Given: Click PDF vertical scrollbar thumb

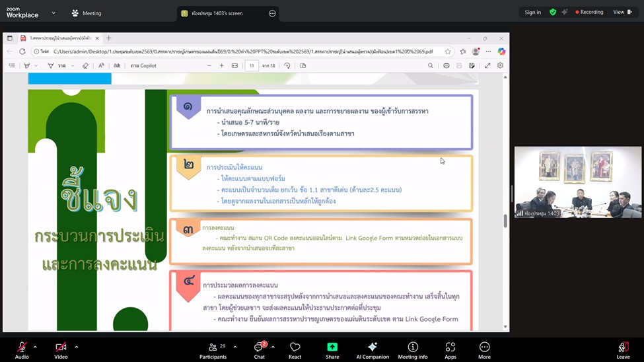Looking at the screenshot, I should 505,221.
